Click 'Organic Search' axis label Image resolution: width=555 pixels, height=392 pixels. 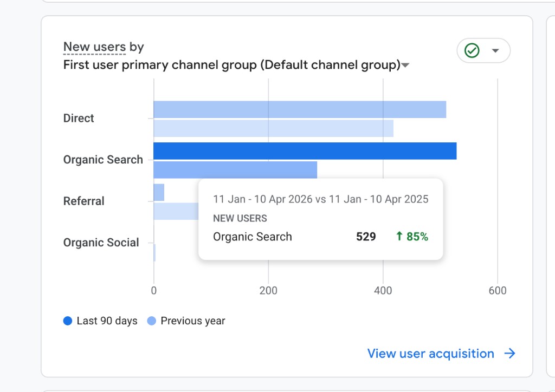pos(103,159)
